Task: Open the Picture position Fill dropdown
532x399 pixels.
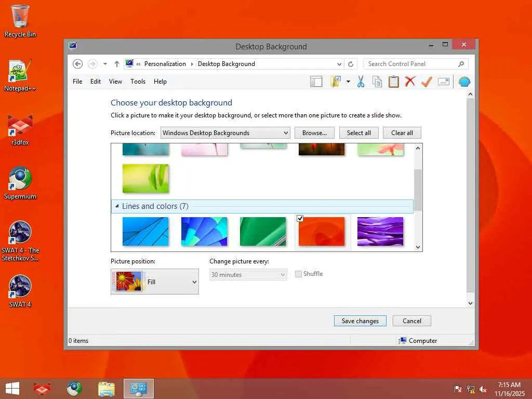Action: coord(155,282)
